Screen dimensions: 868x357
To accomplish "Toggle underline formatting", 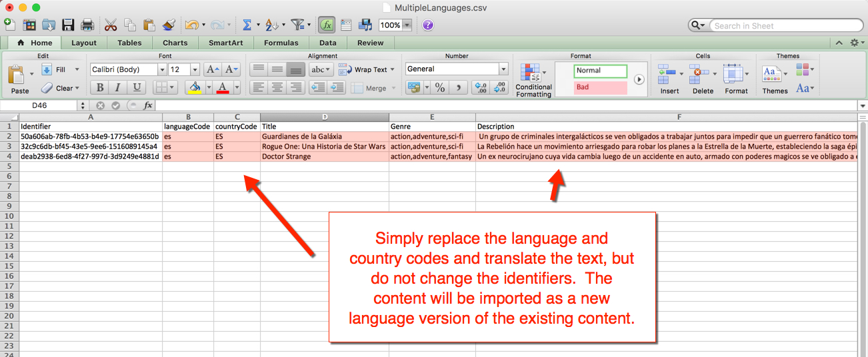I will point(137,87).
